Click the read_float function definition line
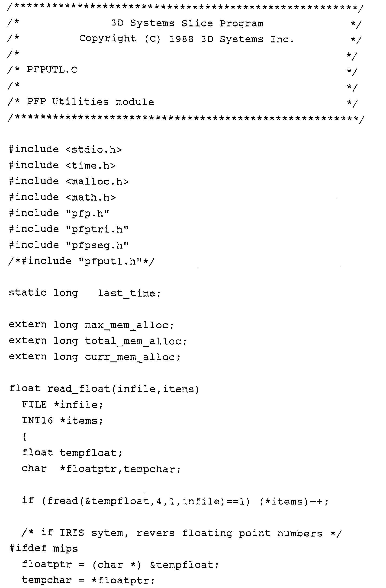Image resolution: width=386 pixels, height=588 pixels. 104,389
